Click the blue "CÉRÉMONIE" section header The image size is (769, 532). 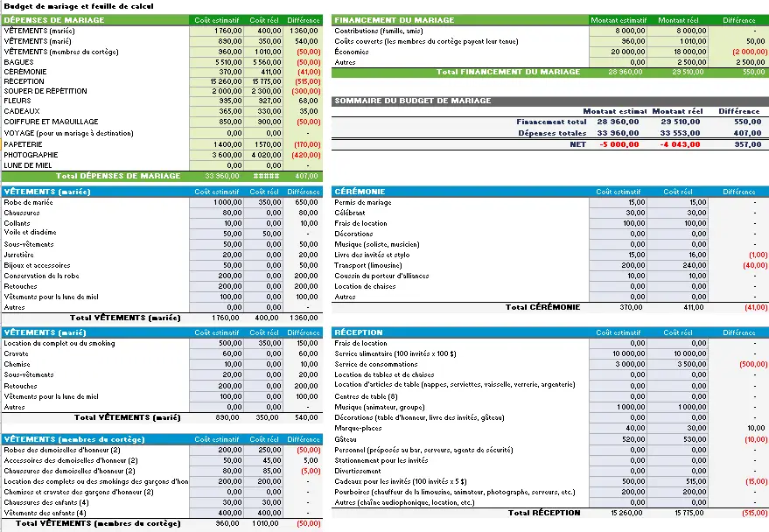tap(360, 192)
